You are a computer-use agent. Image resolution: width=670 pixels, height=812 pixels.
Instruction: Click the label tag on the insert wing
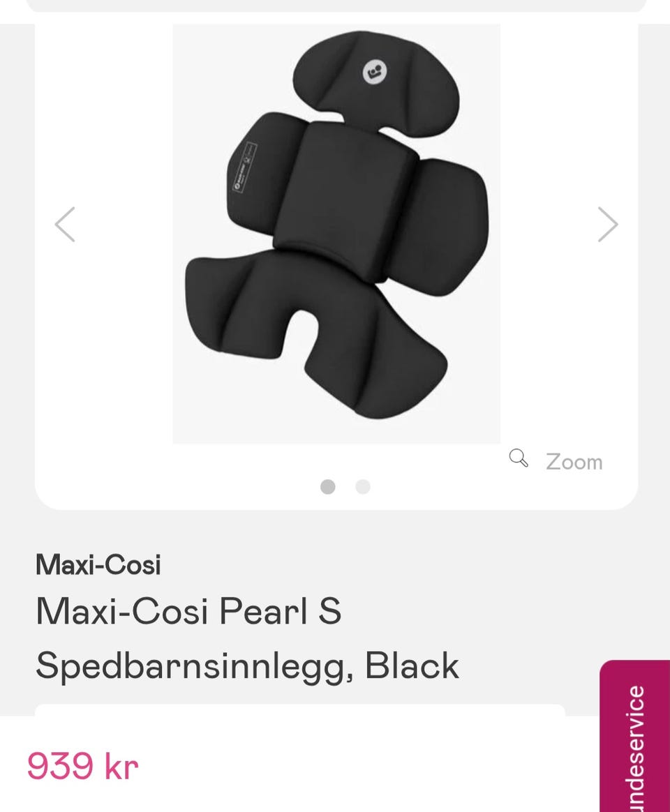click(x=244, y=167)
